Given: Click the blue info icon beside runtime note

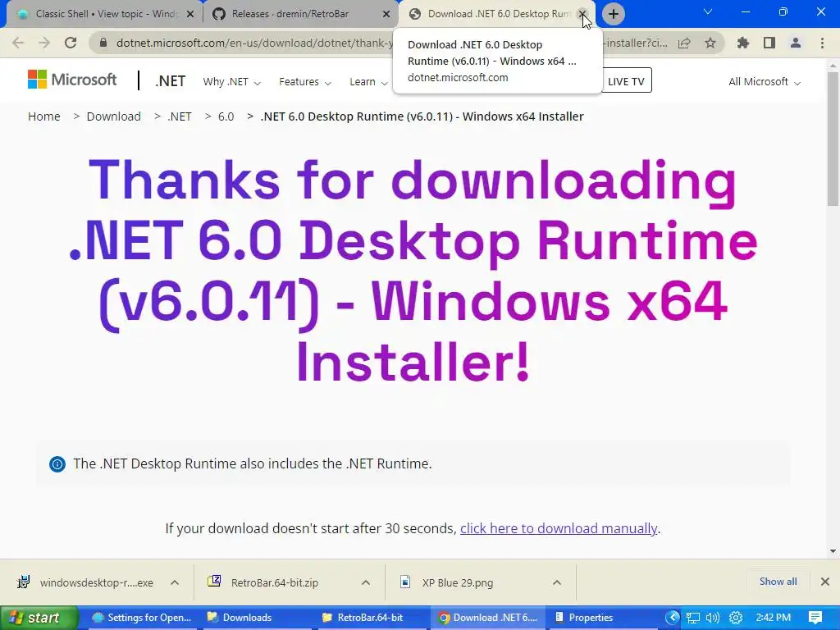Looking at the screenshot, I should coord(57,464).
